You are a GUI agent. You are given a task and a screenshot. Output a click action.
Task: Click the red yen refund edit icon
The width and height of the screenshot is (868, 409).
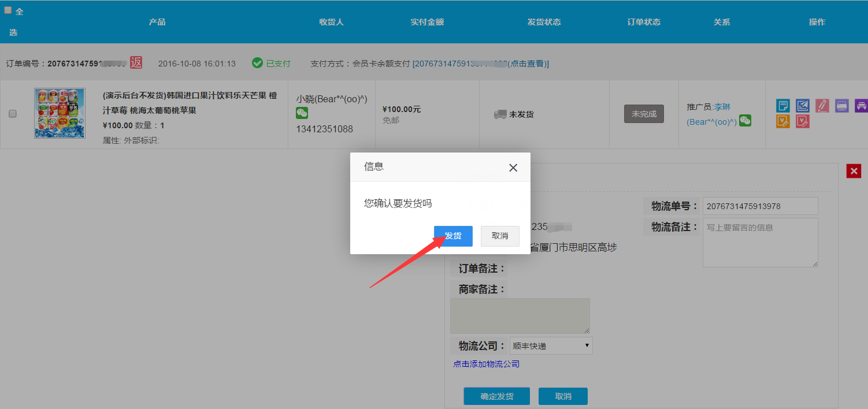click(x=803, y=121)
